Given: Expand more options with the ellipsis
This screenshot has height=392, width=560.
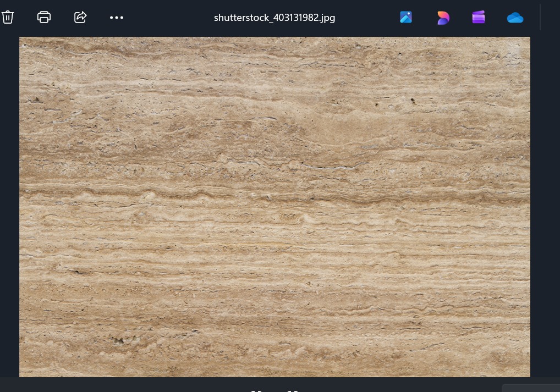Looking at the screenshot, I should pos(117,18).
